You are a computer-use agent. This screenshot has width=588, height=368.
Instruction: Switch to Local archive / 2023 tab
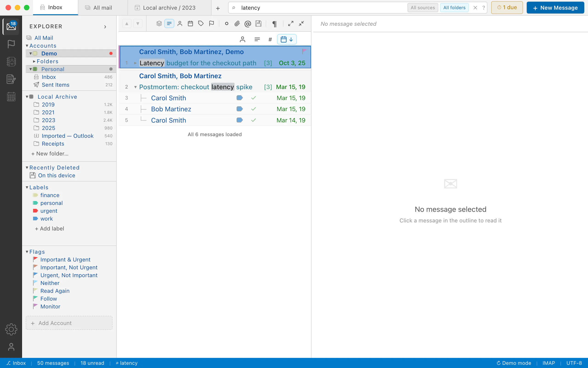tap(169, 8)
